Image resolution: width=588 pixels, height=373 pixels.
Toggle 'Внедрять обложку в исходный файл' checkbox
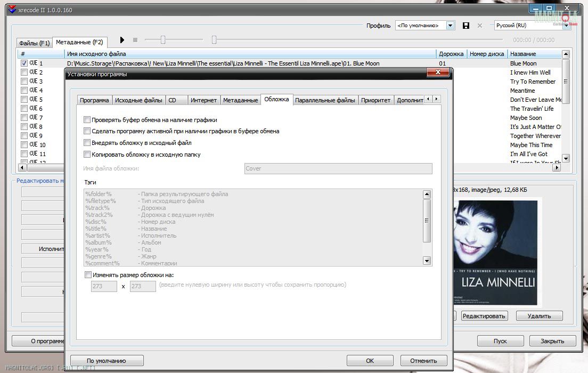click(87, 143)
